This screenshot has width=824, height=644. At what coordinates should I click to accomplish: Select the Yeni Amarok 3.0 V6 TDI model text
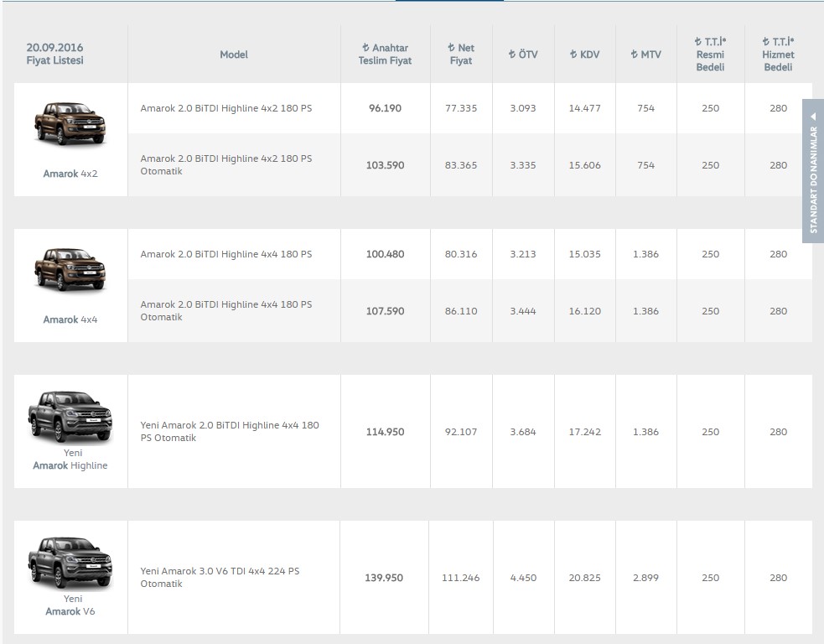click(220, 577)
